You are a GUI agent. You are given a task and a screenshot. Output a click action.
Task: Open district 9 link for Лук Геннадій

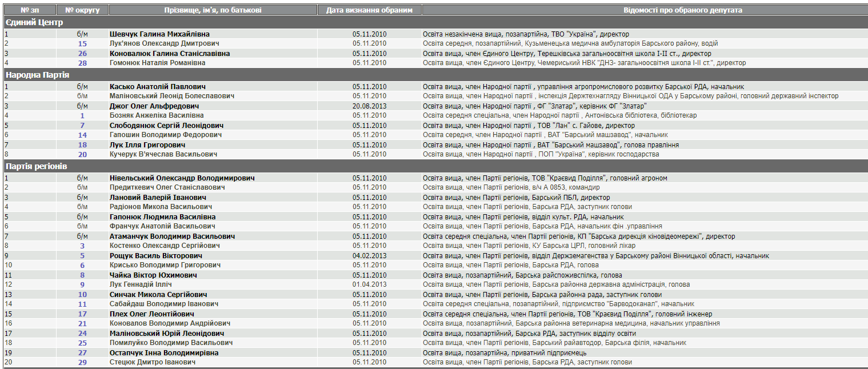click(82, 285)
